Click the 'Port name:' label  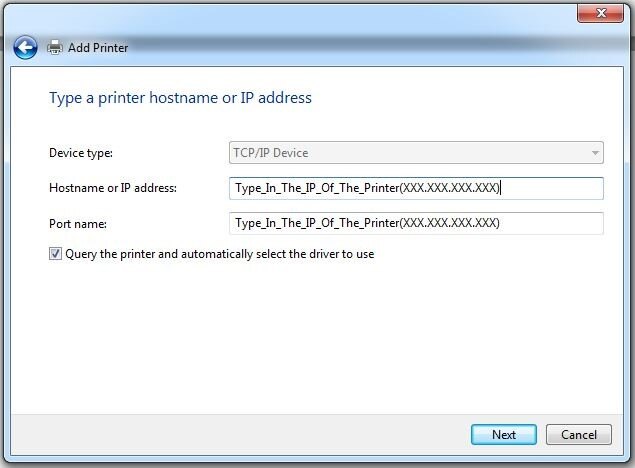tap(78, 223)
